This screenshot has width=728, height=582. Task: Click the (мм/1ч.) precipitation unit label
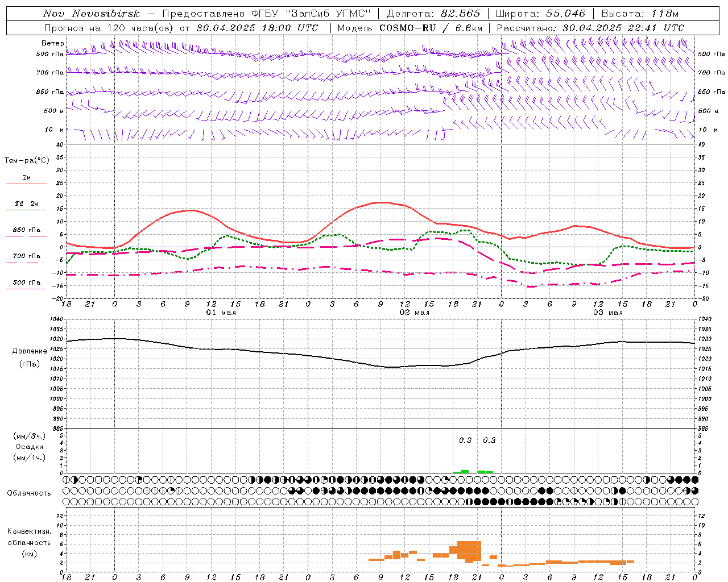coord(30,458)
